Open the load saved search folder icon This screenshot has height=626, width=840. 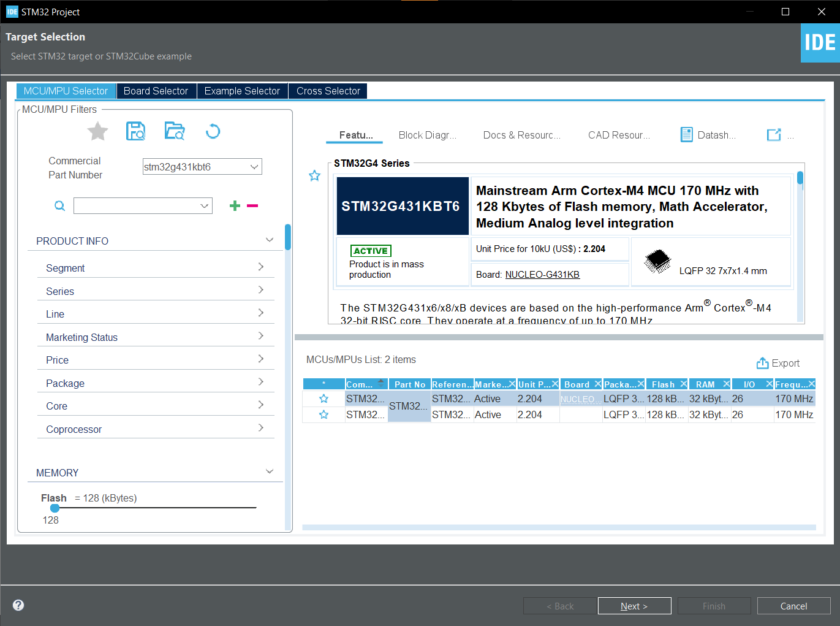tap(175, 131)
